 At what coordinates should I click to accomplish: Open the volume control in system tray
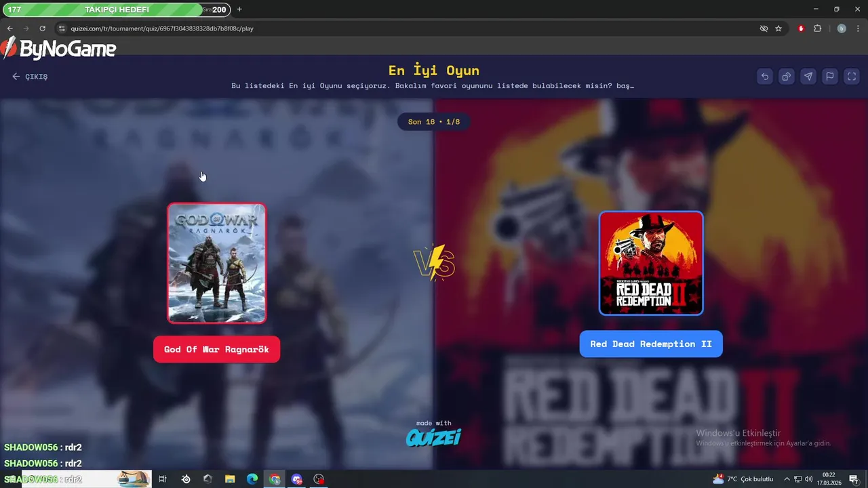809,479
